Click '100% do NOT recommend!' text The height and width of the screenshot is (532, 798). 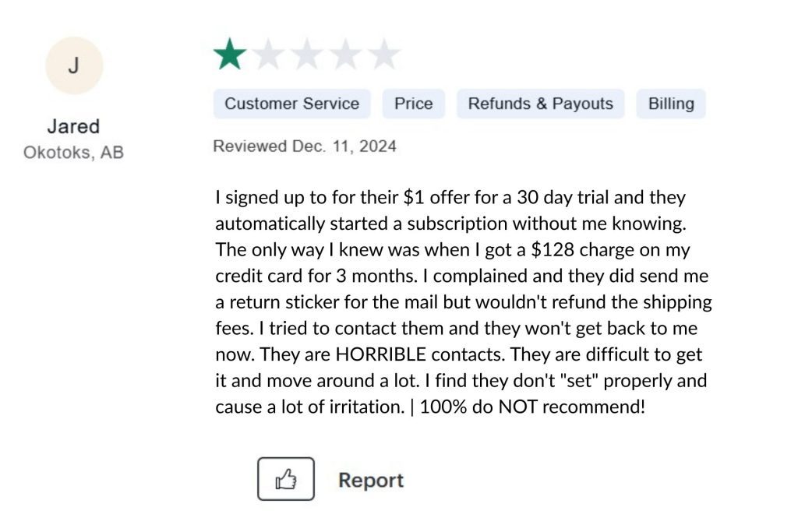point(533,407)
